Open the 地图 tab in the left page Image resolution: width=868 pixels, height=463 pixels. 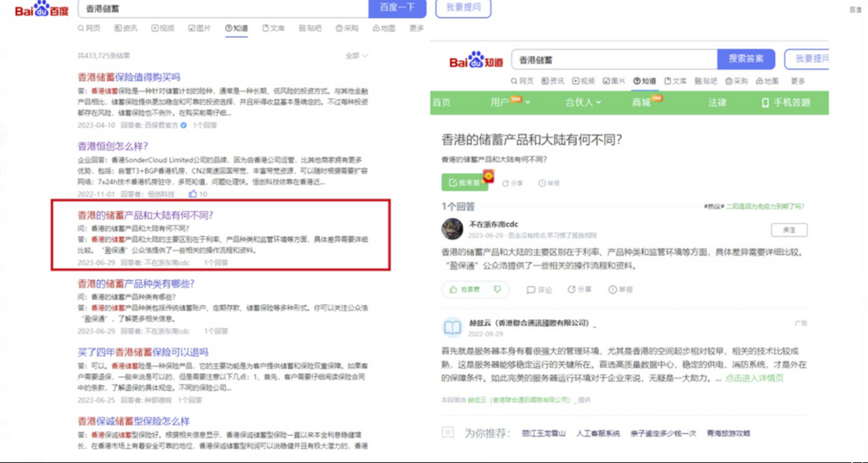point(384,28)
